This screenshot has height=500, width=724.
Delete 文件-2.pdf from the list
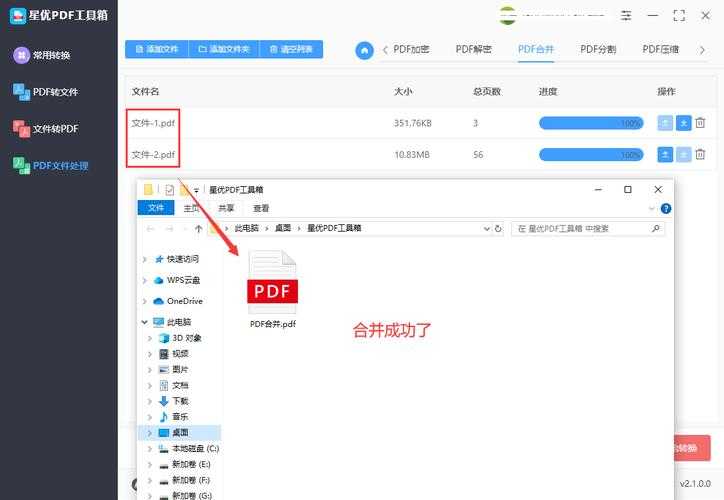click(x=700, y=154)
